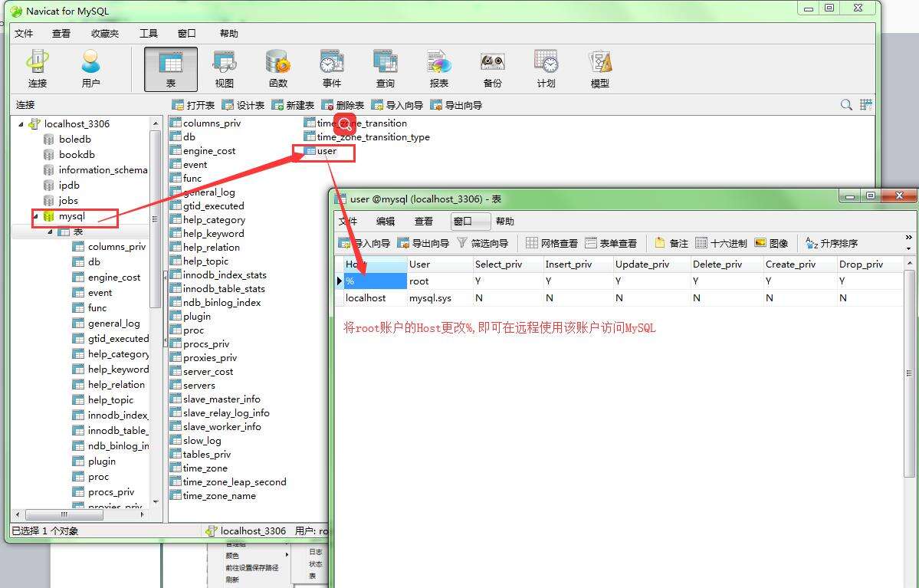Screen dimensions: 919x588
Task: Collapse the mysql database node
Action: 36,216
